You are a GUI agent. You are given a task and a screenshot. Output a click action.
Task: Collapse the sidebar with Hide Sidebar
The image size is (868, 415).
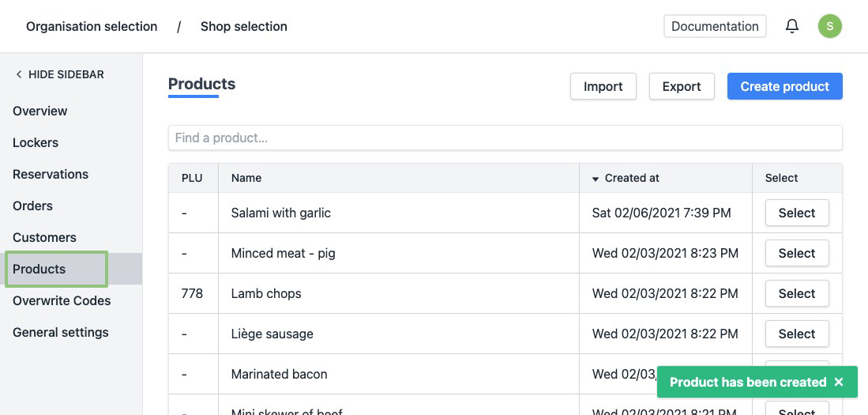click(59, 74)
